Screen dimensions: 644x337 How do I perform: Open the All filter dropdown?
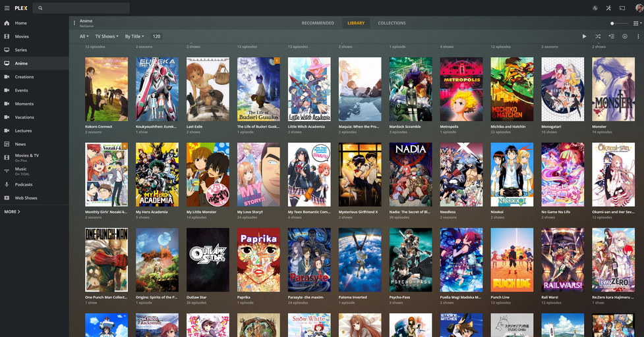pyautogui.click(x=84, y=36)
